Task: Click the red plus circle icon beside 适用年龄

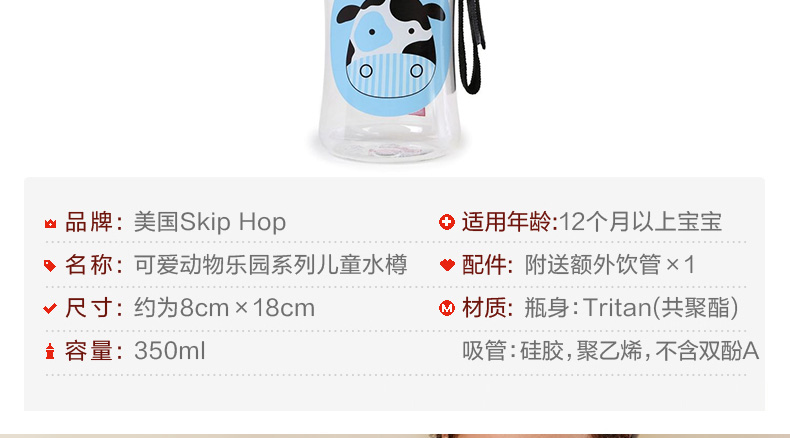Action: pyautogui.click(x=446, y=222)
